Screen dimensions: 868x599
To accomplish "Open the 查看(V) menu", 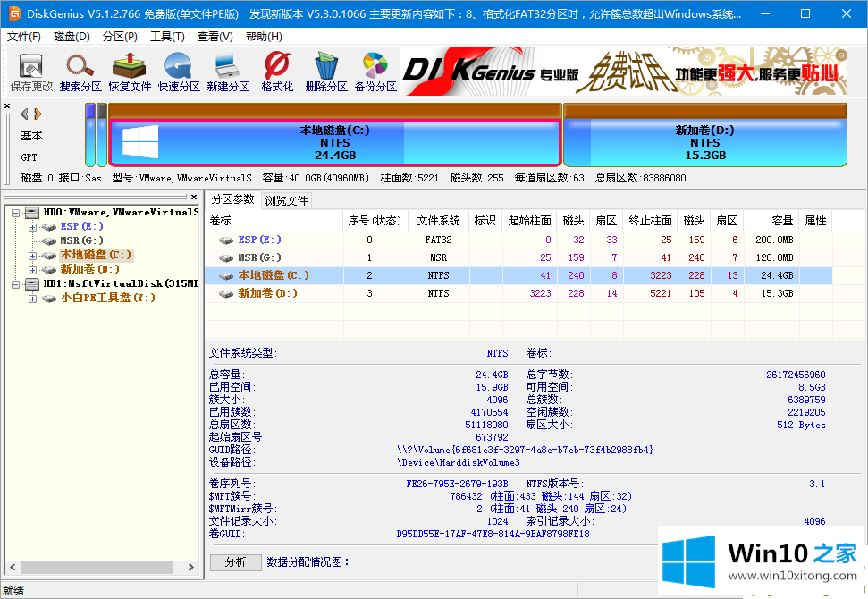I will coord(215,37).
